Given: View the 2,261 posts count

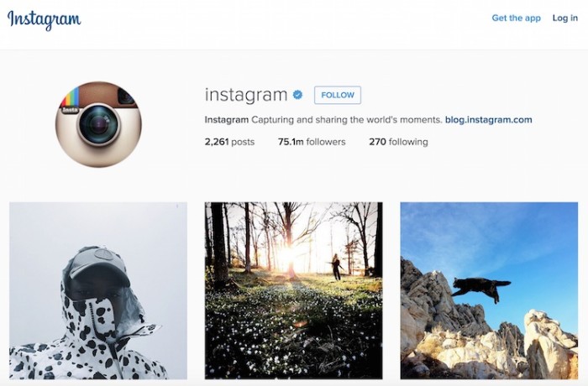Looking at the screenshot, I should point(229,142).
